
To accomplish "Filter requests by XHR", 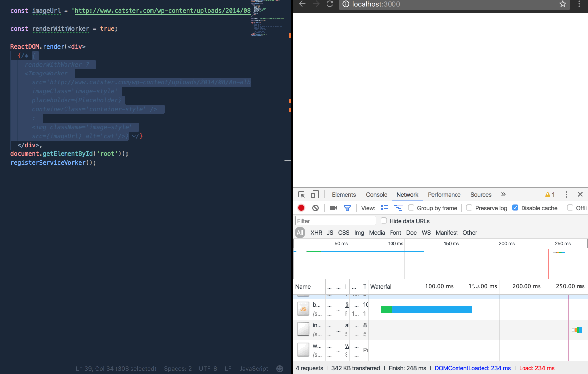I will click(x=316, y=233).
